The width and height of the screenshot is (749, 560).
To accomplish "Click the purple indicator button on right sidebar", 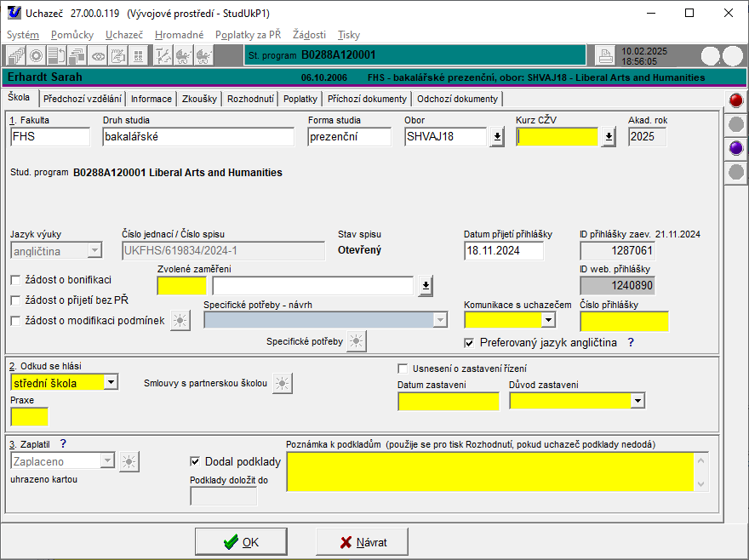I will [737, 148].
